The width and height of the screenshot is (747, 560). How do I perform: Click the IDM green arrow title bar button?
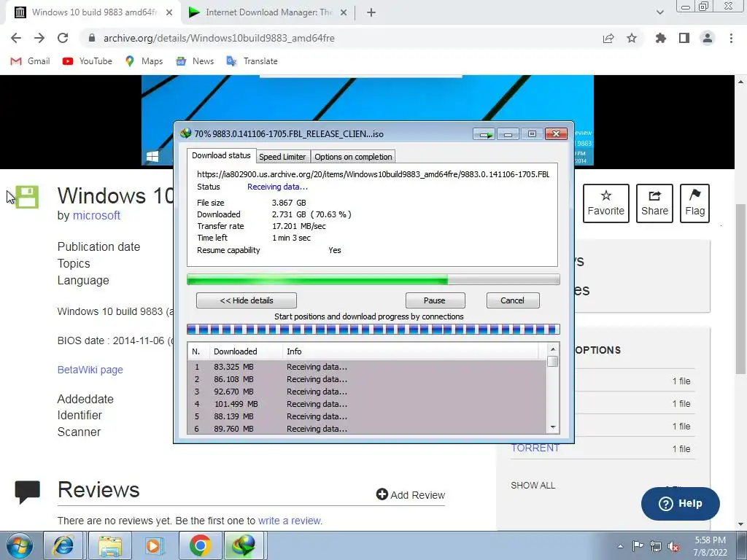(x=484, y=134)
